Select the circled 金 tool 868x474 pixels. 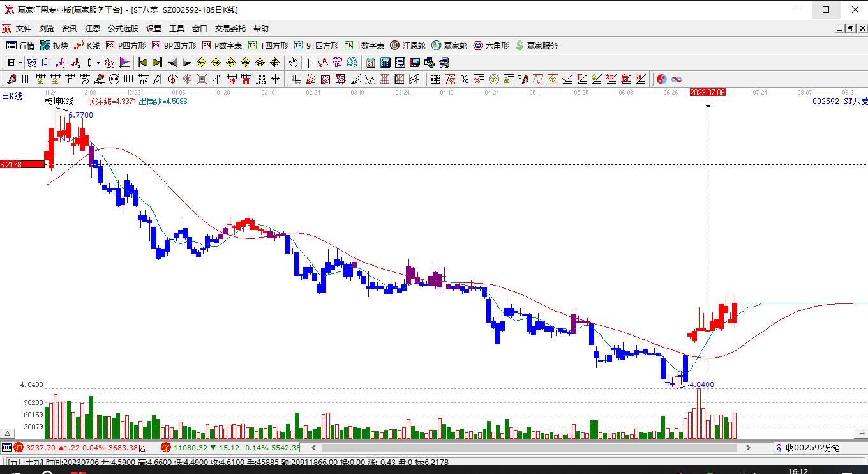494,79
